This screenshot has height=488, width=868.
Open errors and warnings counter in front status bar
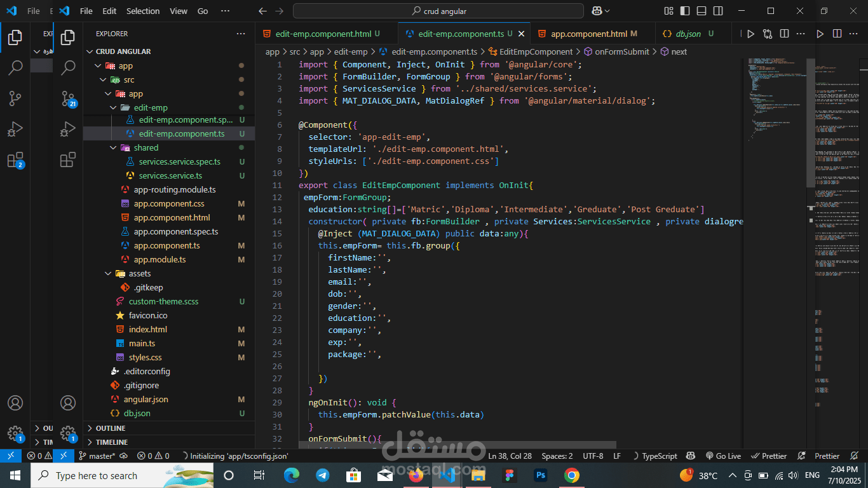pyautogui.click(x=154, y=456)
